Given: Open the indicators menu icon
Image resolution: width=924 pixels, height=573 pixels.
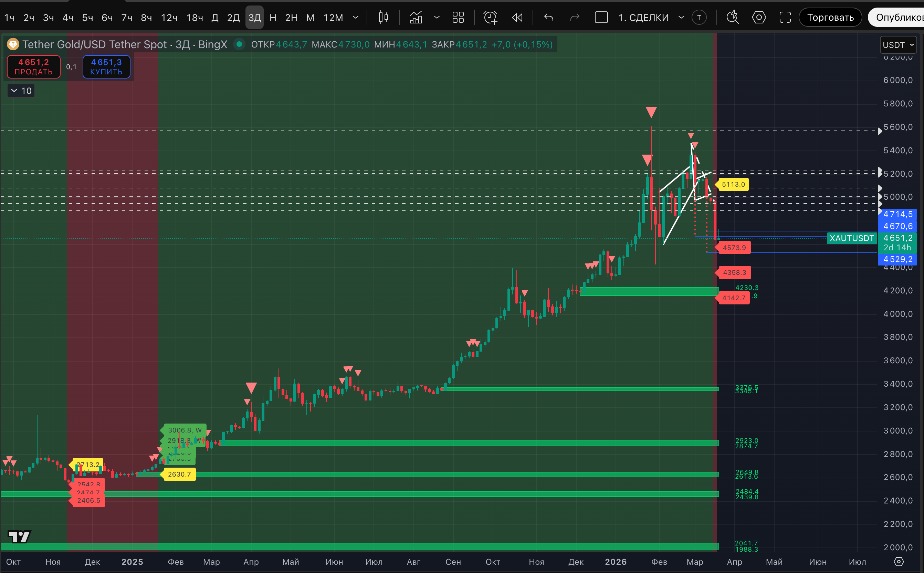Looking at the screenshot, I should (416, 18).
